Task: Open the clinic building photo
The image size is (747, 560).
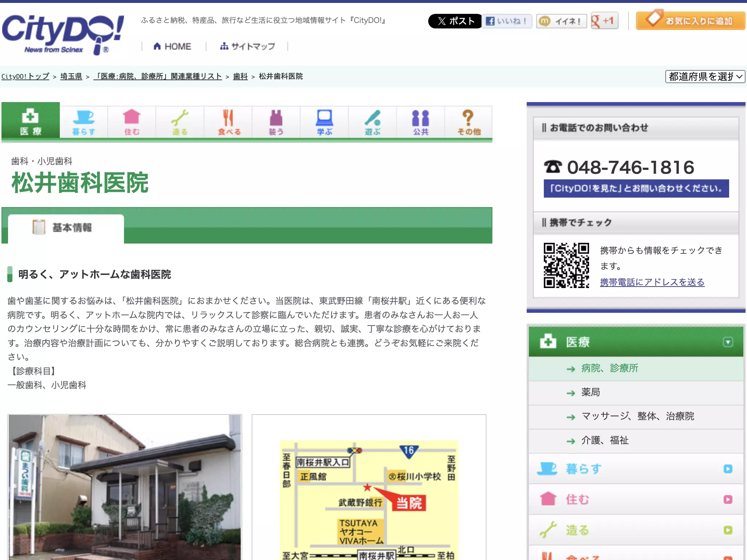Action: pos(125,487)
